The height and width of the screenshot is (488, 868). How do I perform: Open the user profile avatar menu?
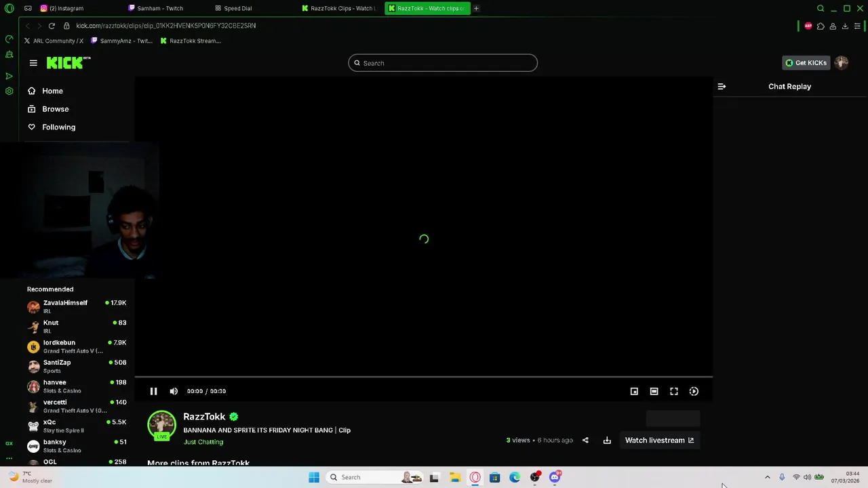[842, 63]
